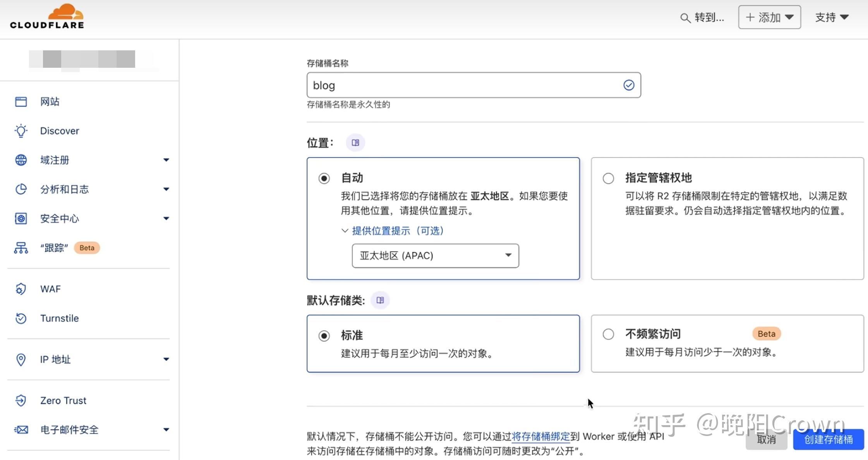Viewport: 868px width, 460px height.
Task: Open the 支持 menu in header
Action: (x=832, y=17)
